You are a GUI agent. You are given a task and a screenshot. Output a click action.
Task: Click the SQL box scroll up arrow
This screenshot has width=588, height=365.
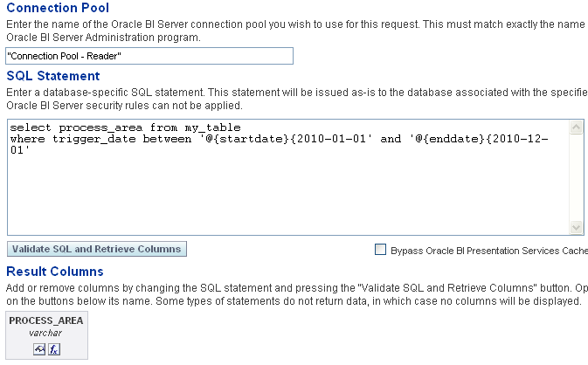pyautogui.click(x=577, y=127)
